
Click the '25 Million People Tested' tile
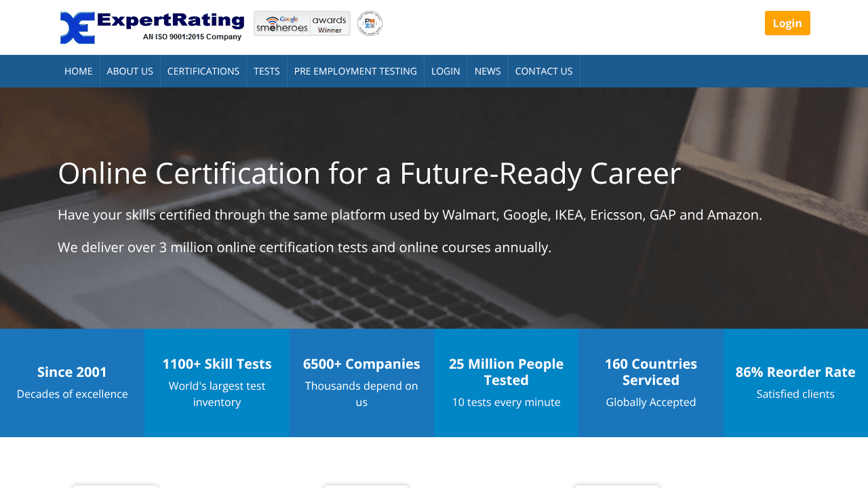tap(506, 383)
